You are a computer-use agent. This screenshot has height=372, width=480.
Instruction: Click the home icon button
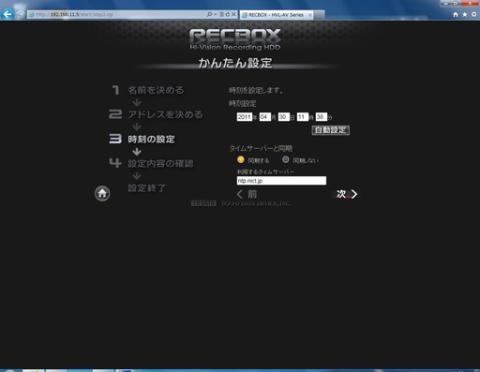pyautogui.click(x=102, y=193)
